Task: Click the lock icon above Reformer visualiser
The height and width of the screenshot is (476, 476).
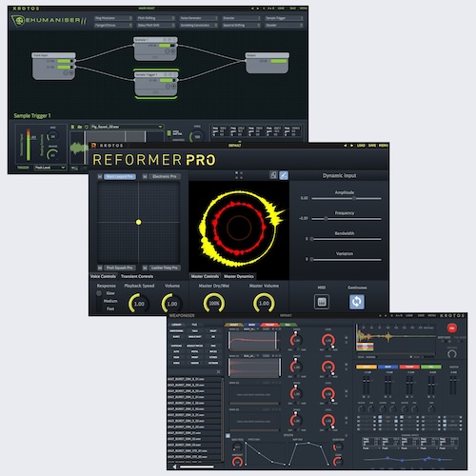Action: 273,175
